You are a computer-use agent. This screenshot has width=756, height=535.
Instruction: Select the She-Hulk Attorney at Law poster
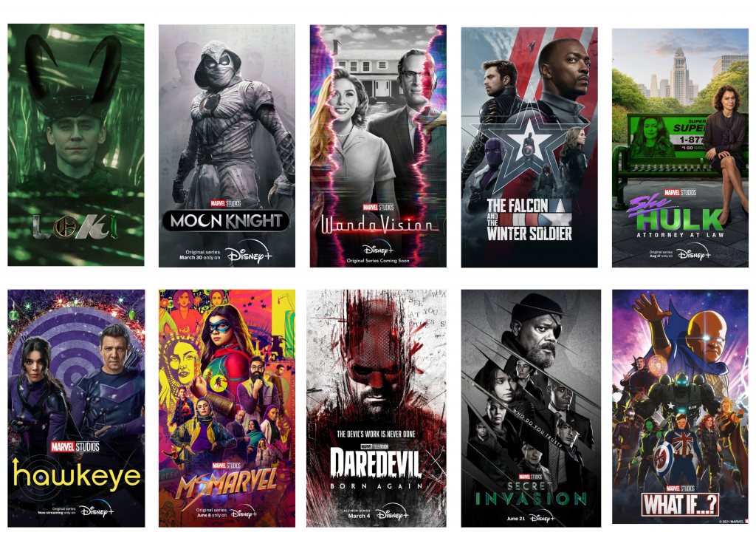(x=680, y=148)
